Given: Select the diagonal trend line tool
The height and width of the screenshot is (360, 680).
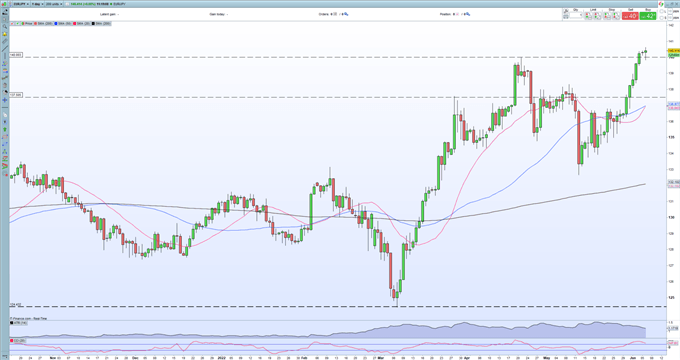Looking at the screenshot, I should click(x=5, y=49).
